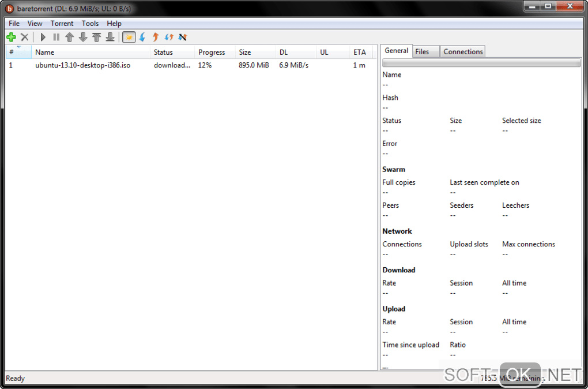Open the Tools menu
588x389 pixels.
[x=91, y=23]
